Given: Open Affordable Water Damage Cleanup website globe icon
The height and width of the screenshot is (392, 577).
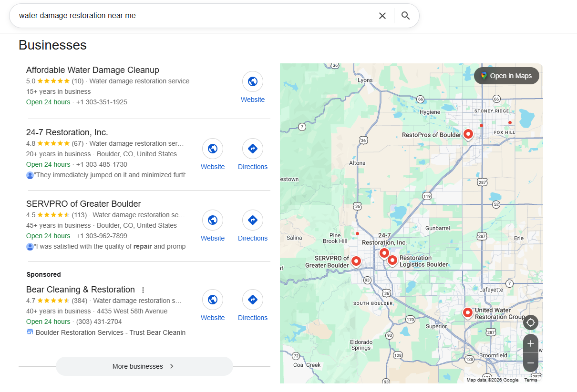Looking at the screenshot, I should pyautogui.click(x=253, y=81).
